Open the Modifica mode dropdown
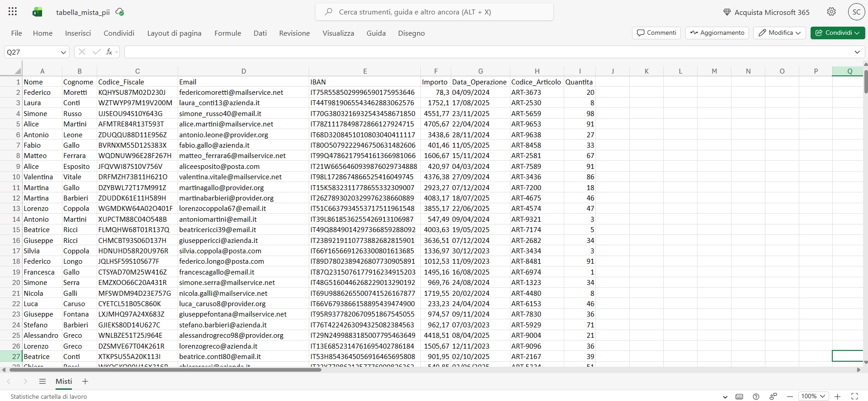The width and height of the screenshot is (868, 401). click(779, 33)
